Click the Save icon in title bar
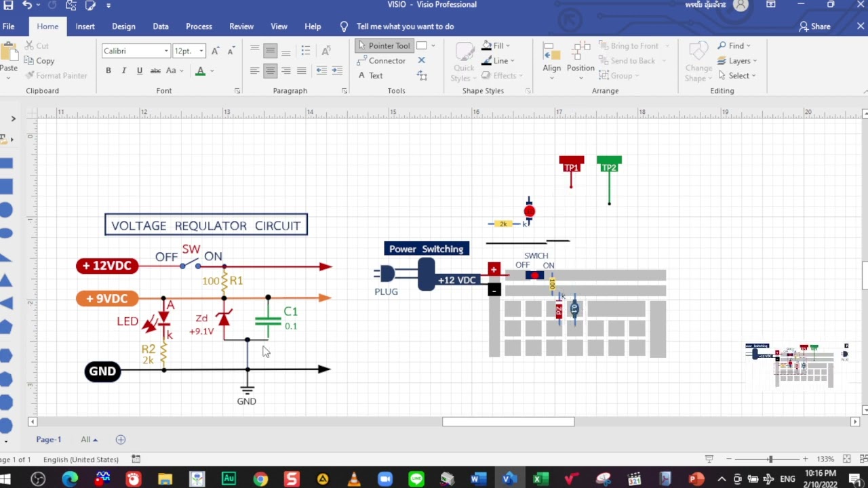This screenshot has height=488, width=868. (8, 5)
